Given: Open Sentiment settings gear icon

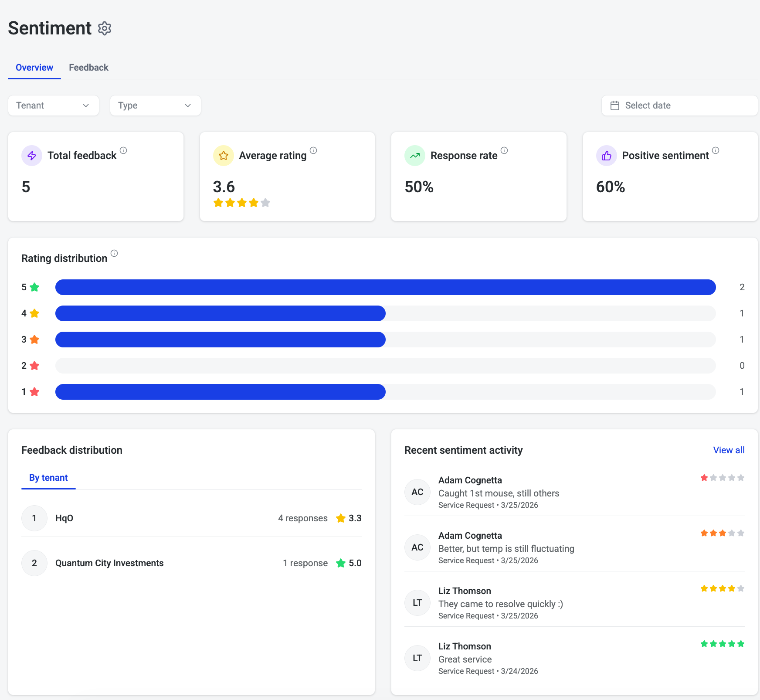Looking at the screenshot, I should click(x=105, y=28).
